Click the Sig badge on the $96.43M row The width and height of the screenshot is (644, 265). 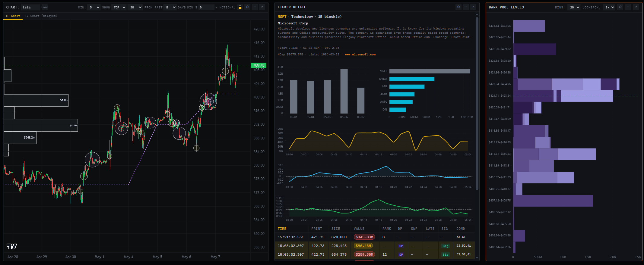pyautogui.click(x=445, y=246)
